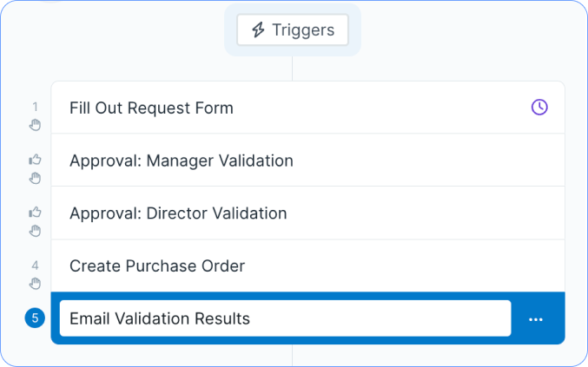The height and width of the screenshot is (367, 588).
Task: Click step number 4 in the left gutter
Action: [35, 266]
